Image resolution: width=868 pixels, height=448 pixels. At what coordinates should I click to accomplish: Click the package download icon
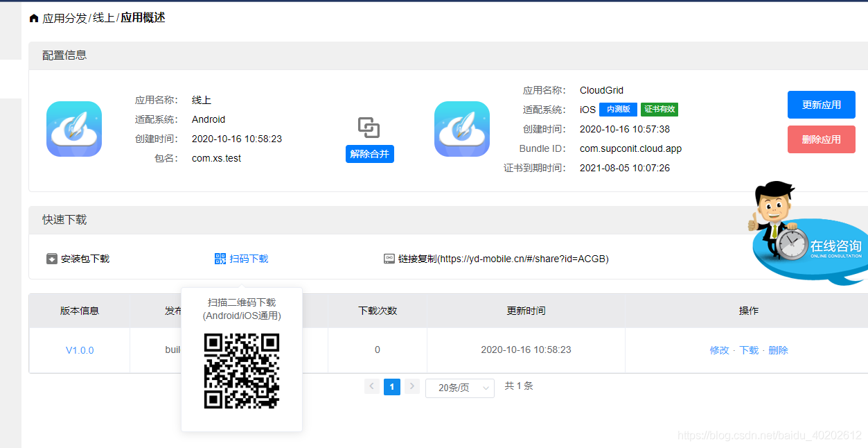pyautogui.click(x=52, y=259)
